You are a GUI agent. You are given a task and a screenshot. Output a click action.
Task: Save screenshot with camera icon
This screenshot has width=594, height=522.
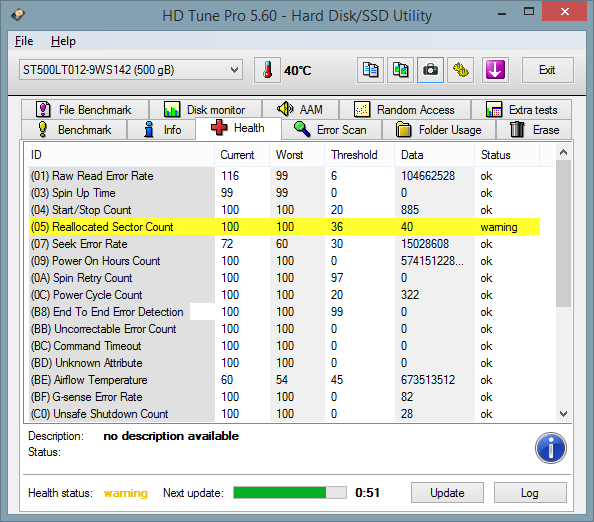tap(430, 70)
